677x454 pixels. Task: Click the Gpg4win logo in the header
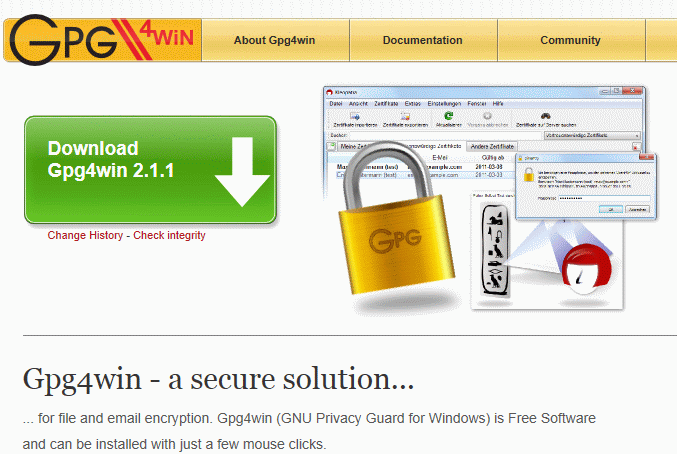point(102,40)
